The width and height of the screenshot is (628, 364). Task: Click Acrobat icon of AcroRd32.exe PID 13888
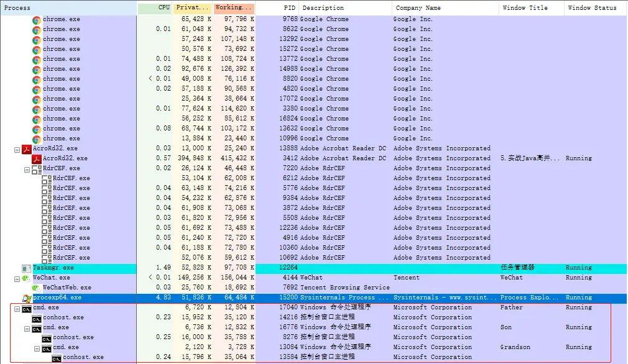[27, 149]
